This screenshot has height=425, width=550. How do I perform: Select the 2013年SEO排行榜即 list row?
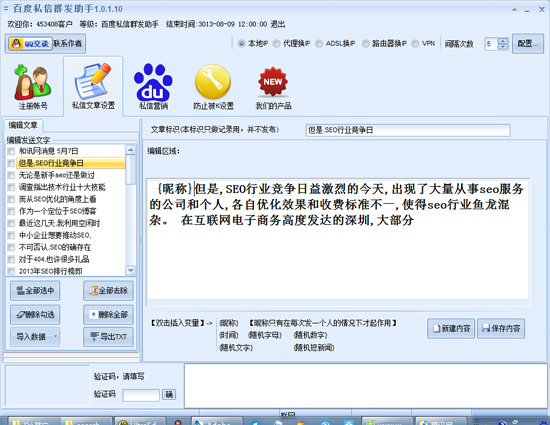(x=66, y=271)
